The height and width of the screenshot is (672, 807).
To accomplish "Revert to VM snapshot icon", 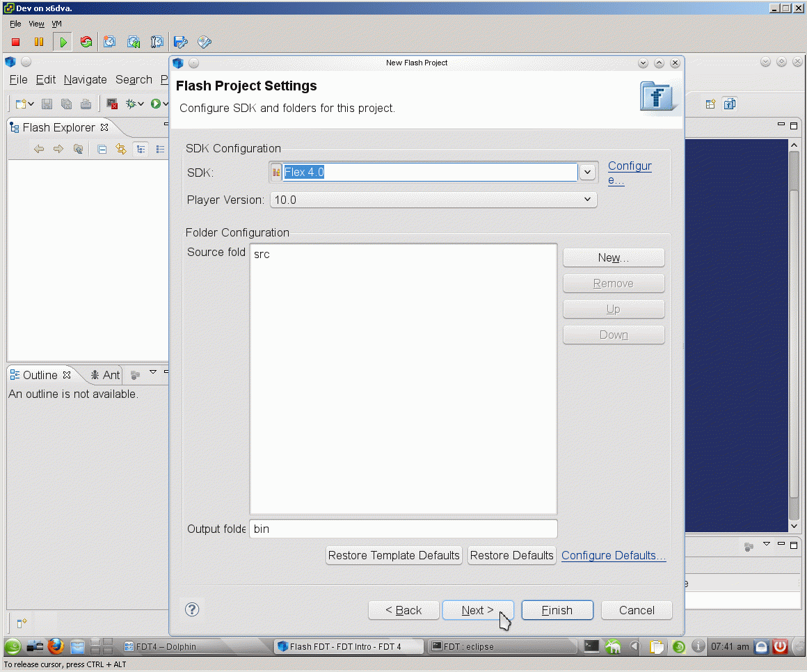I will pos(134,42).
